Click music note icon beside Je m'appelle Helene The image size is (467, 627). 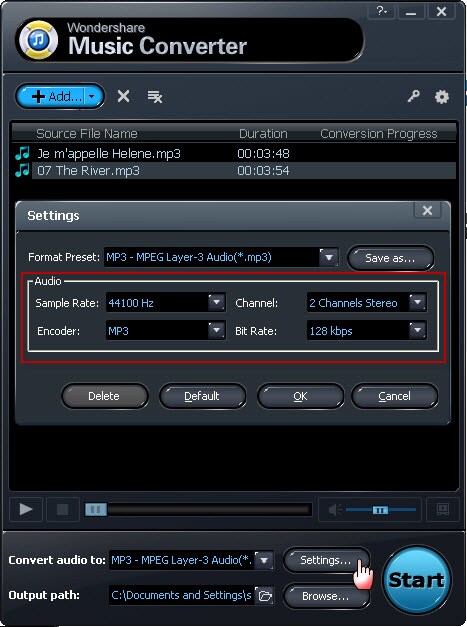(22, 153)
